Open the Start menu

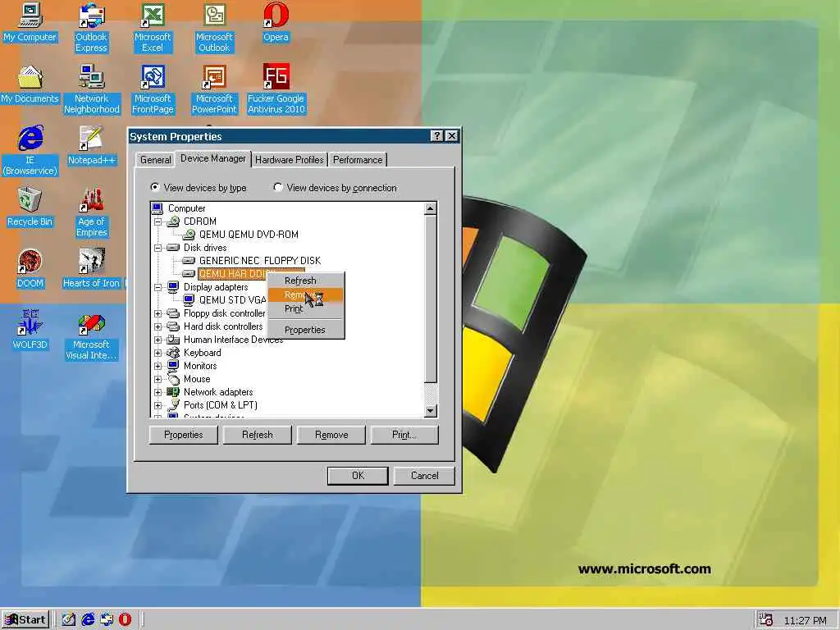tap(25, 620)
